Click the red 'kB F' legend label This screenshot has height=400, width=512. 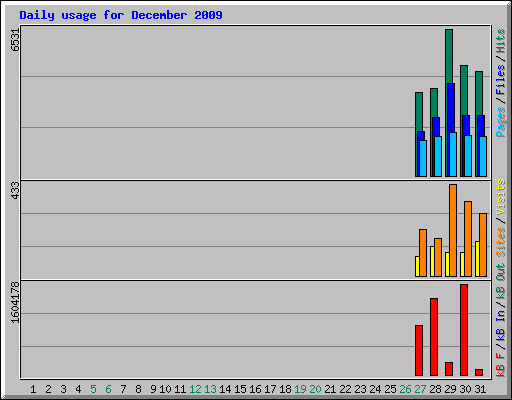(x=501, y=365)
